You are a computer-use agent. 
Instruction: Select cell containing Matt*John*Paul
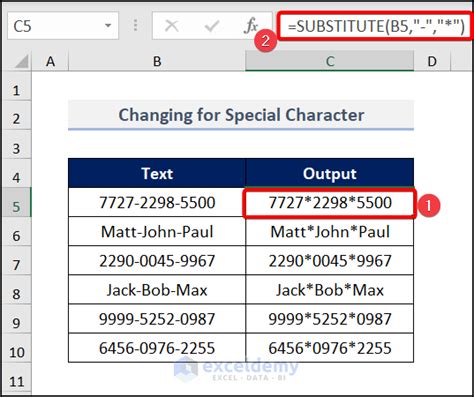(x=330, y=232)
